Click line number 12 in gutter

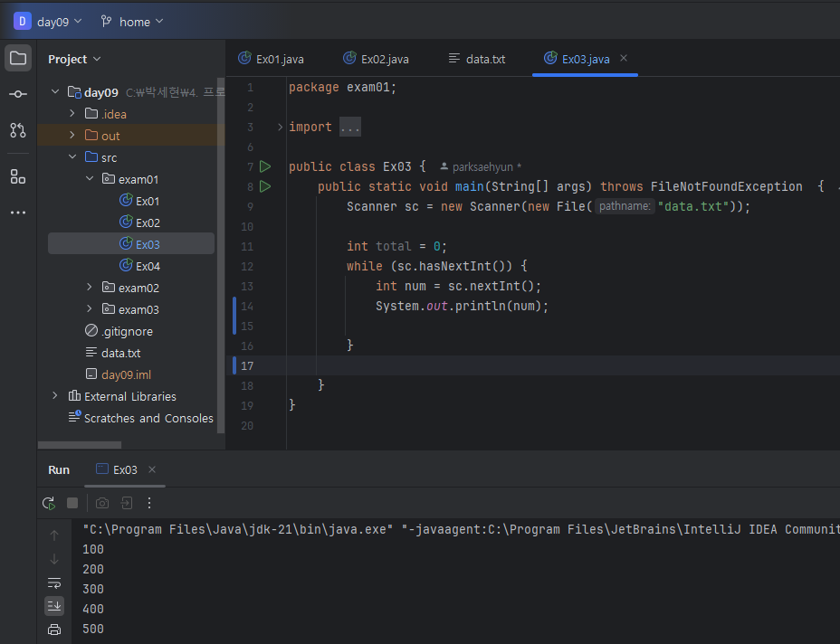(x=247, y=266)
